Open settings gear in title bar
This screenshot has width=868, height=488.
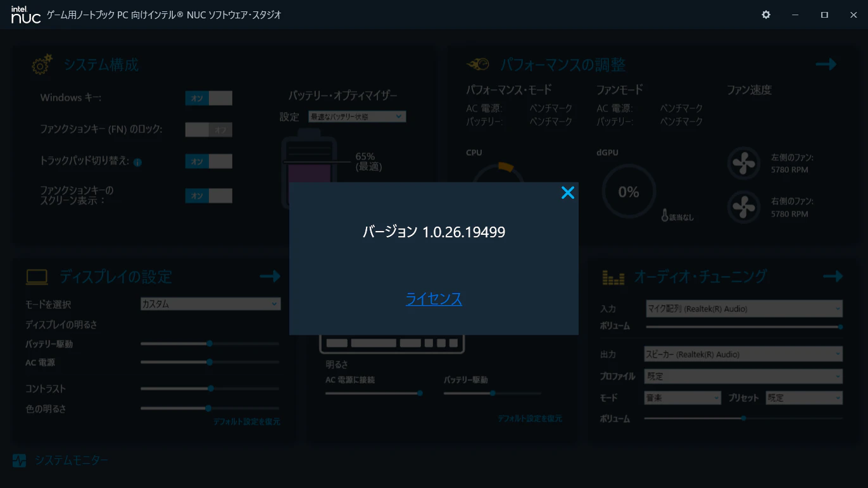[x=766, y=15]
